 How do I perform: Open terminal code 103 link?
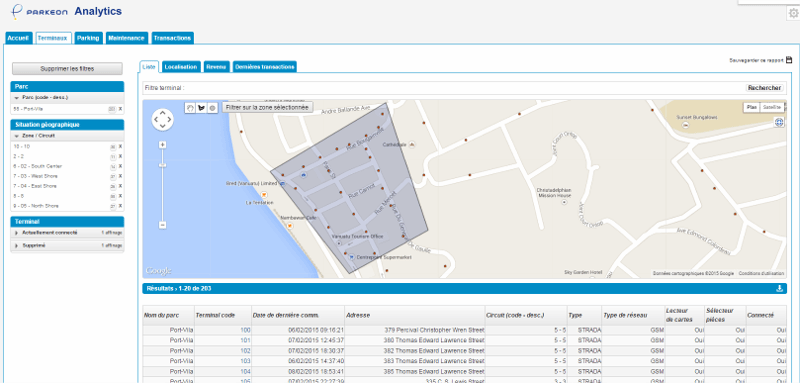[x=245, y=361]
